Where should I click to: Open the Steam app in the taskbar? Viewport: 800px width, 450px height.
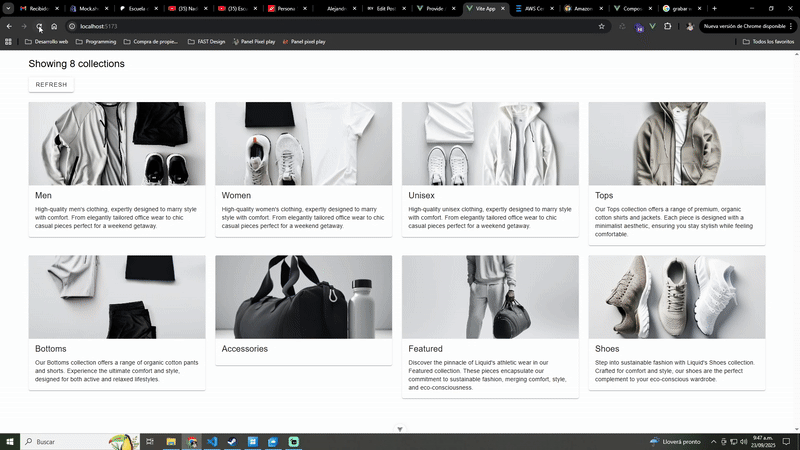232,441
